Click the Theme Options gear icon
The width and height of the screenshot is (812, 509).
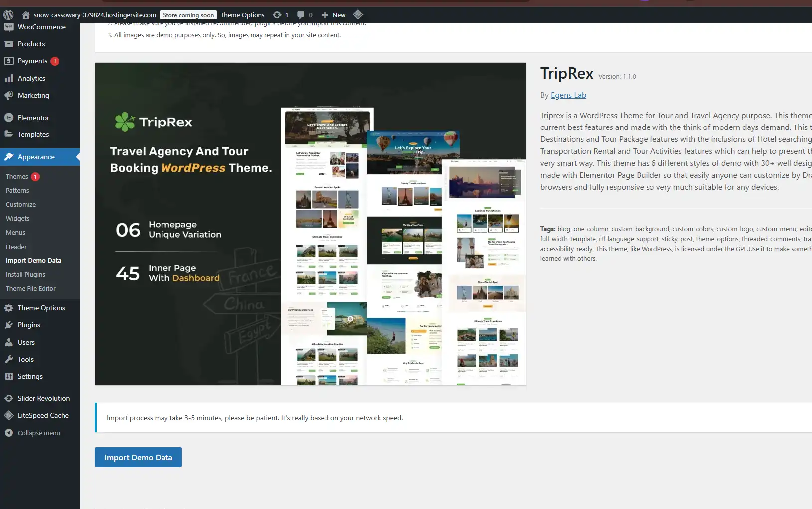9,308
